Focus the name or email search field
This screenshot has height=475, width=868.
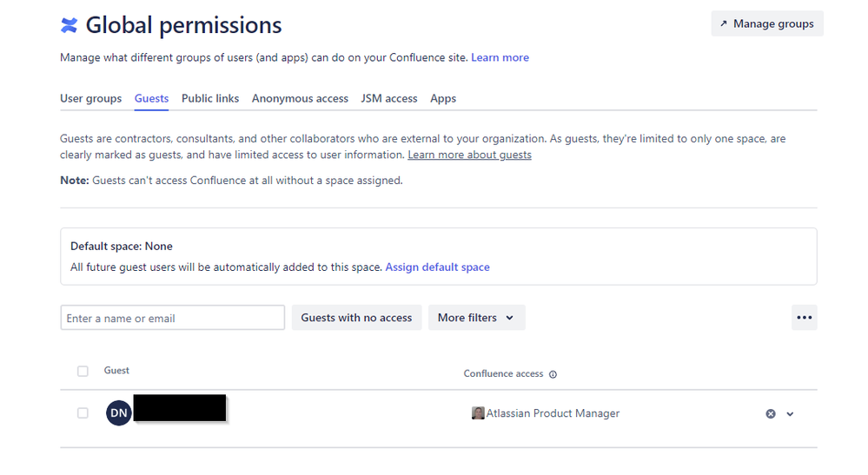[172, 318]
